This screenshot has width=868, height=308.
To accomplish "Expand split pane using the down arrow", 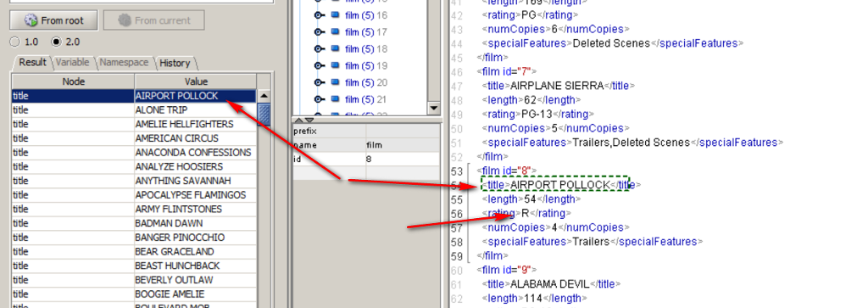I will tap(309, 120).
